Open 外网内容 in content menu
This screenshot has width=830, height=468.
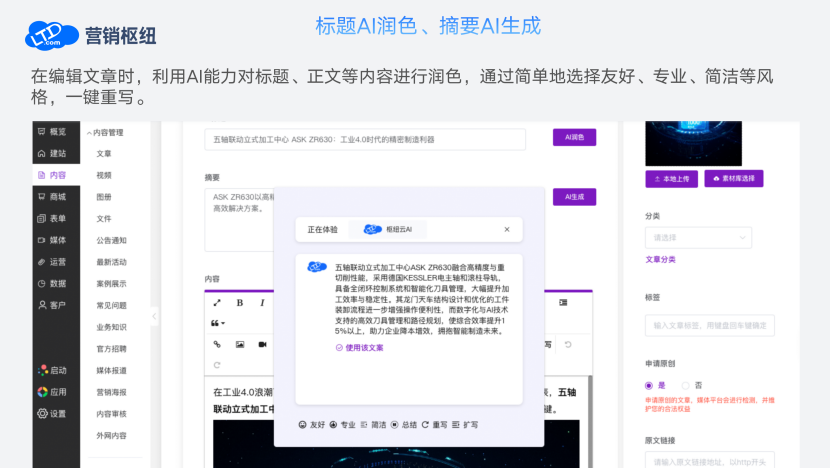click(111, 436)
